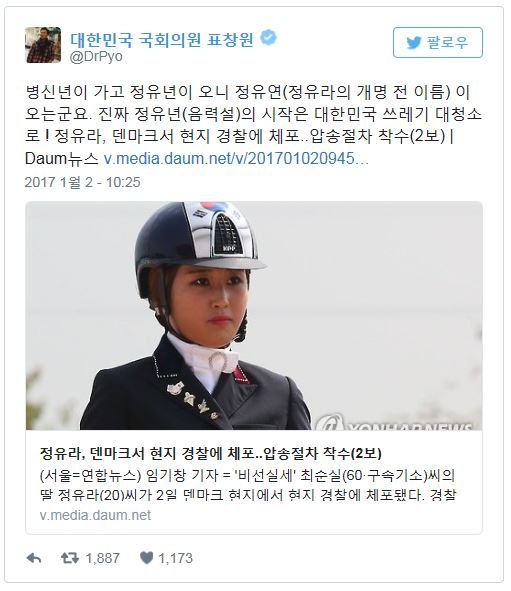Retweet this post using the retweet icon
The image size is (511, 591).
[x=70, y=558]
